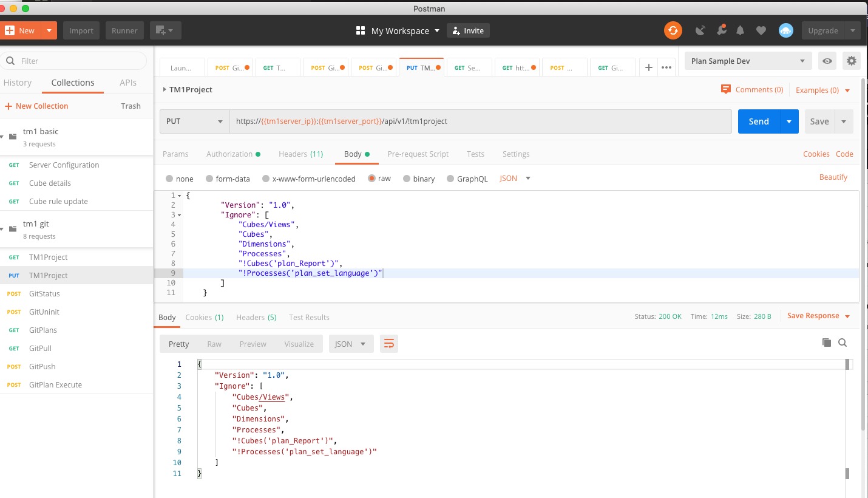Switch response view to Visualize

[299, 344]
